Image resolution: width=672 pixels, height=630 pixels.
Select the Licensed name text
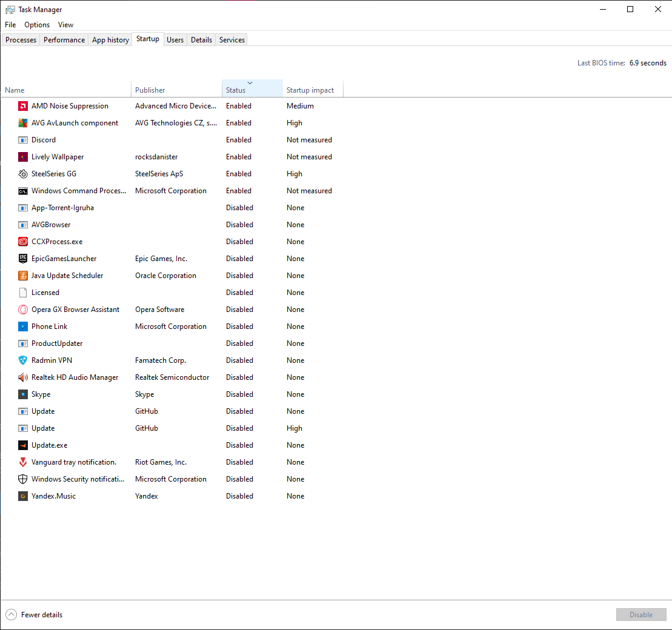(45, 293)
